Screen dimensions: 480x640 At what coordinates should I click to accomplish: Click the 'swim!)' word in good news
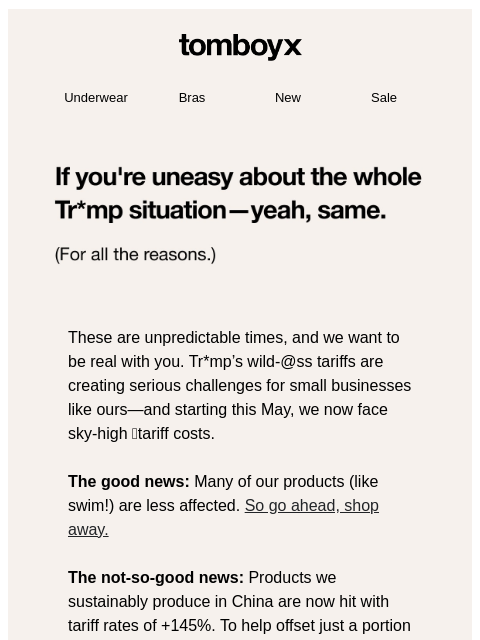[91, 506]
